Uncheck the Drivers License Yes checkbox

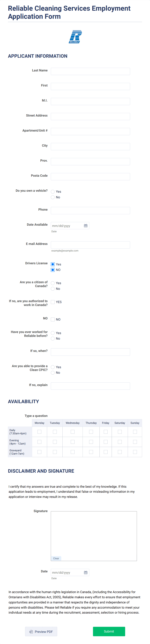coord(53,264)
